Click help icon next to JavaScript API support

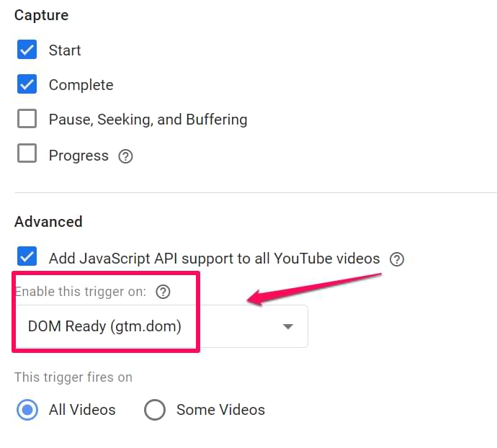tap(397, 259)
